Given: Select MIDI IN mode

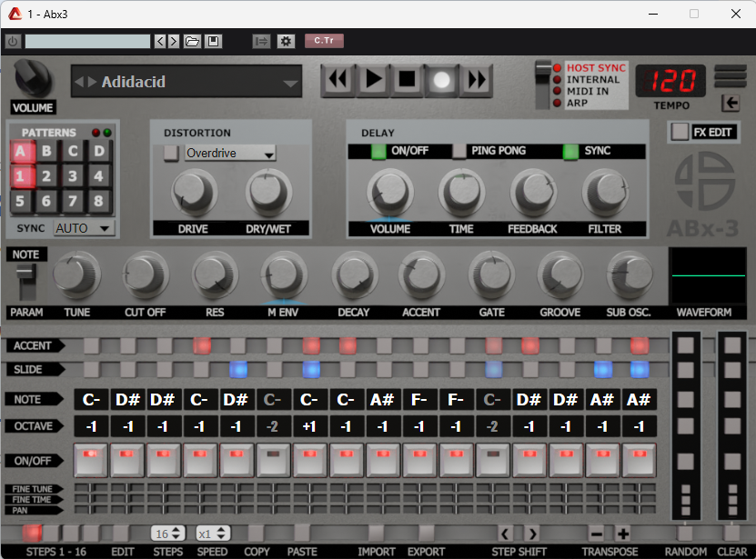Looking at the screenshot, I should point(588,91).
